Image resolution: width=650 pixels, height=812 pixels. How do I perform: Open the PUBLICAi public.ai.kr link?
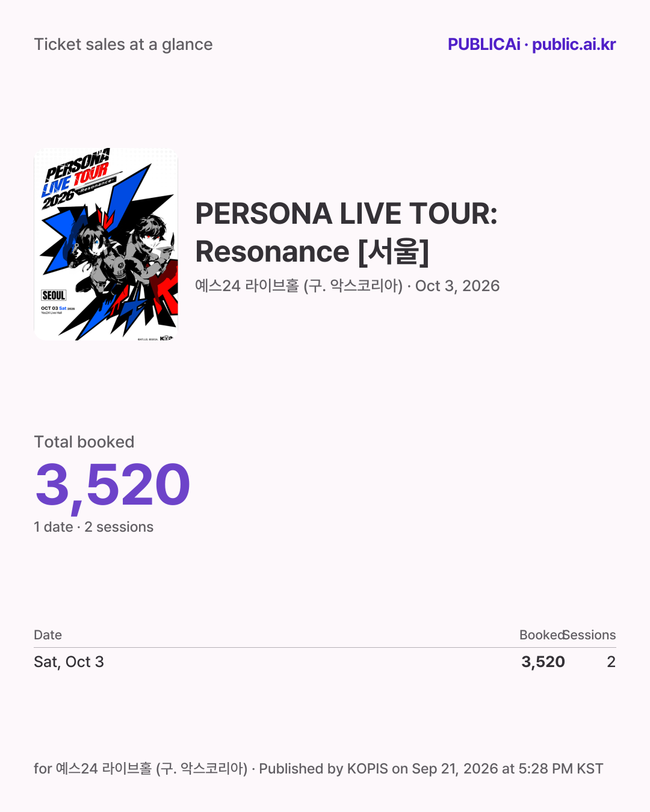(x=531, y=45)
